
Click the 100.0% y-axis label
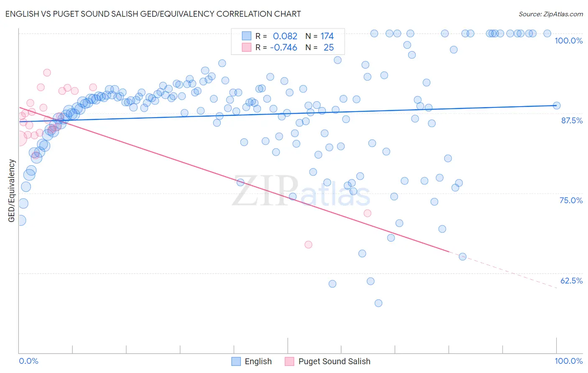568,41
